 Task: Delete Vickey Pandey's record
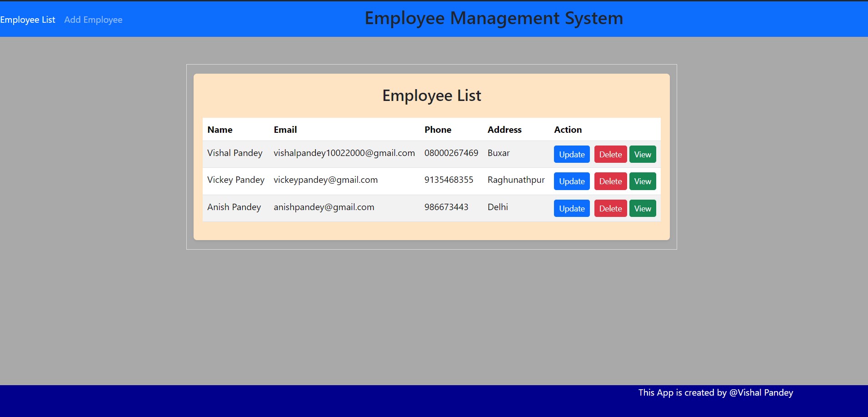[x=610, y=181]
